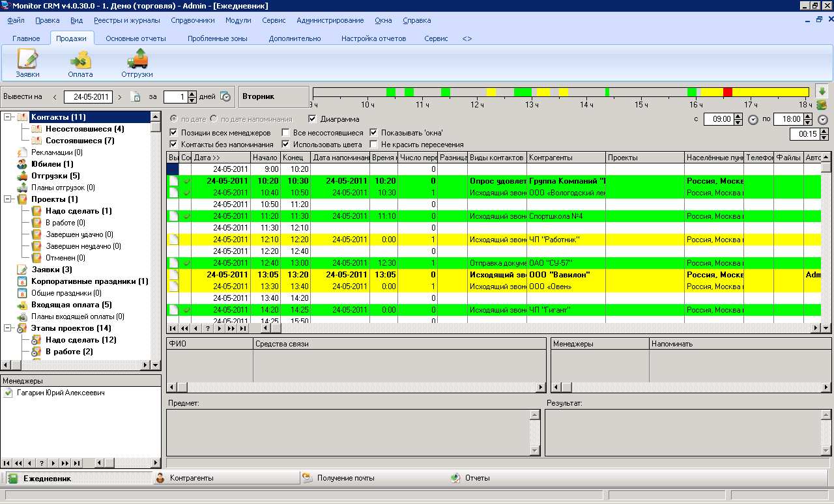The width and height of the screenshot is (834, 504).
Task: Open the Справочники menu
Action: tap(192, 20)
